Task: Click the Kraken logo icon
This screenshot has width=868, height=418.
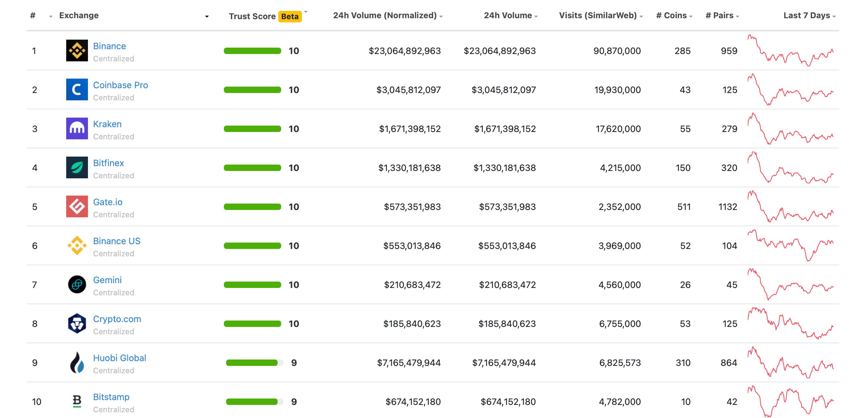Action: tap(77, 129)
